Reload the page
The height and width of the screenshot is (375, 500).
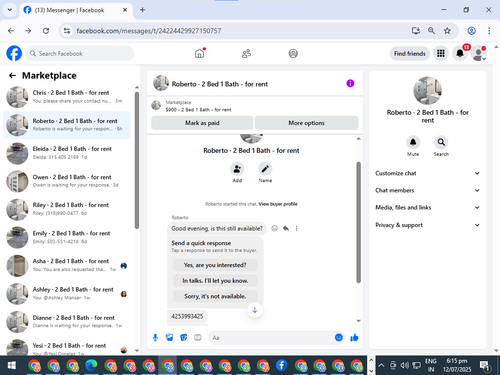[46, 31]
